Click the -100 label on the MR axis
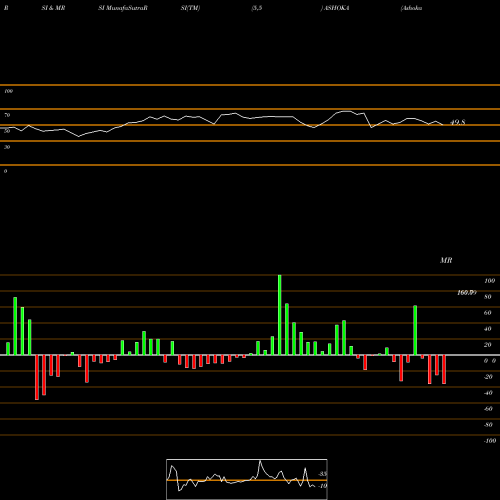The image size is (500, 500). click(x=490, y=441)
